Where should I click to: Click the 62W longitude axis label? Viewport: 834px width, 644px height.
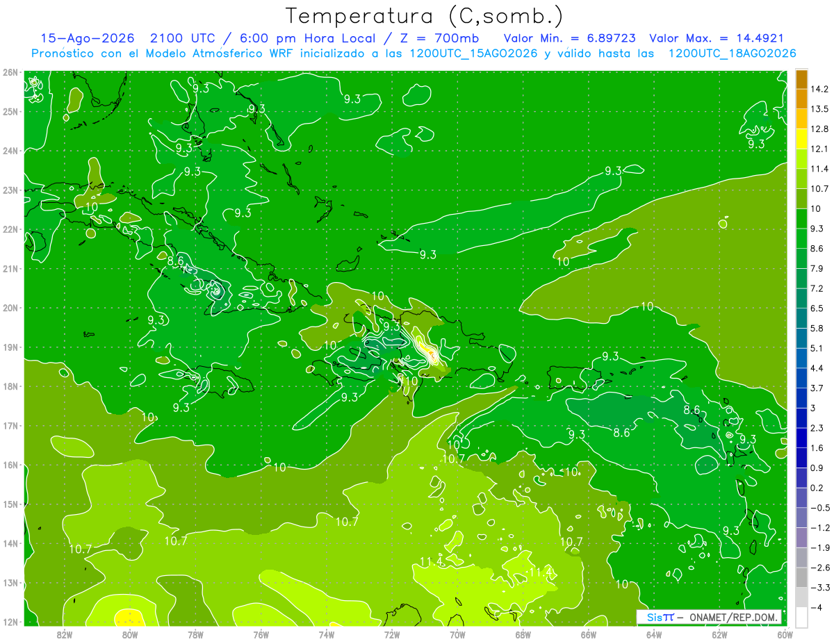(719, 634)
